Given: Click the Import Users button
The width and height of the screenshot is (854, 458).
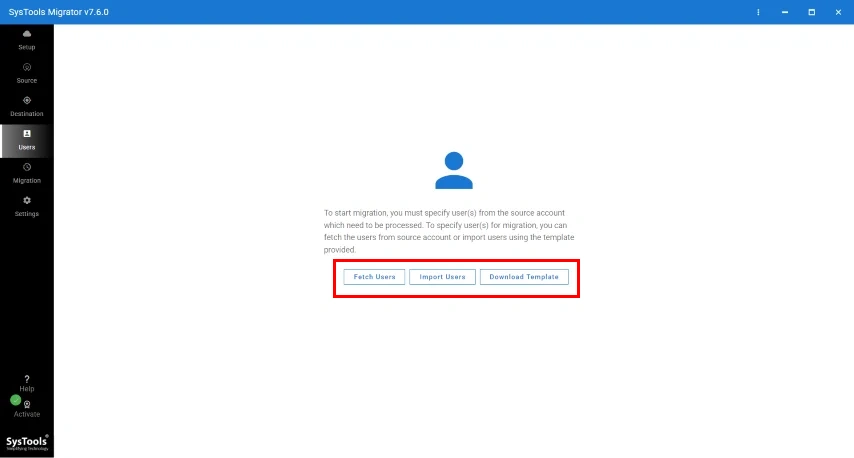Looking at the screenshot, I should (442, 277).
